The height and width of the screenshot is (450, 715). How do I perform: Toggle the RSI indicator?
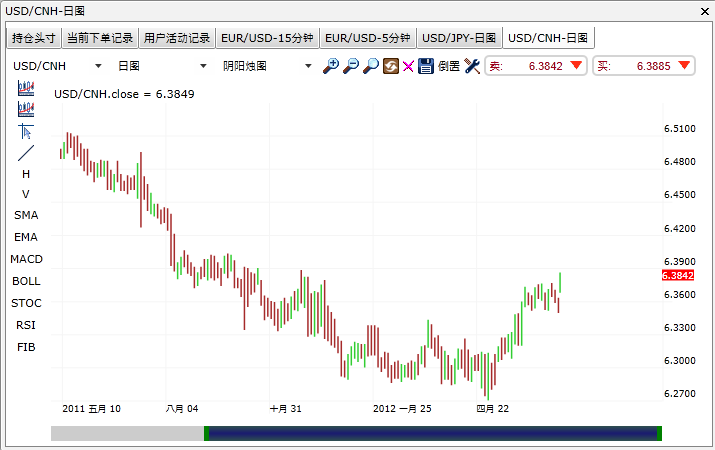tap(26, 325)
